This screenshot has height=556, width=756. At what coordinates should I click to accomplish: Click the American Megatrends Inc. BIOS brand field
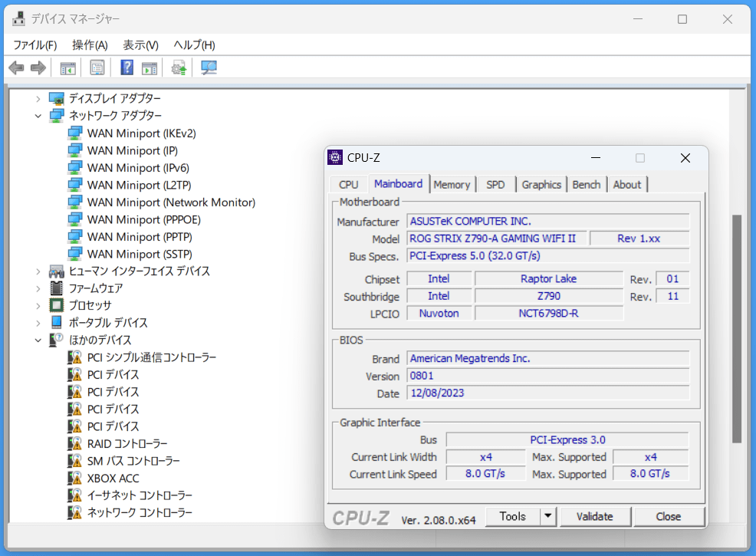pyautogui.click(x=548, y=358)
